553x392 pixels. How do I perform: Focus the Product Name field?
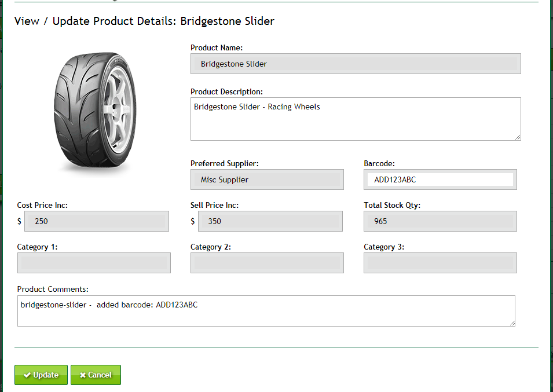(x=356, y=64)
